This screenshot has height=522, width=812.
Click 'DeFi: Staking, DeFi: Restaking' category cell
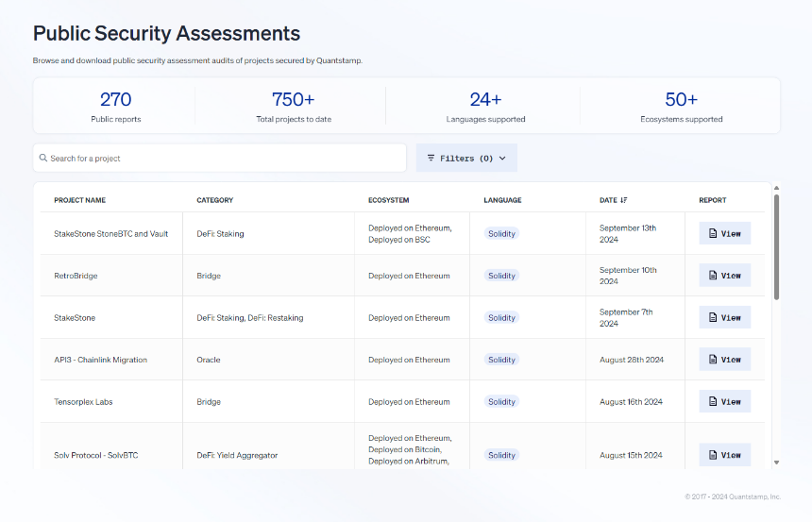(x=249, y=317)
